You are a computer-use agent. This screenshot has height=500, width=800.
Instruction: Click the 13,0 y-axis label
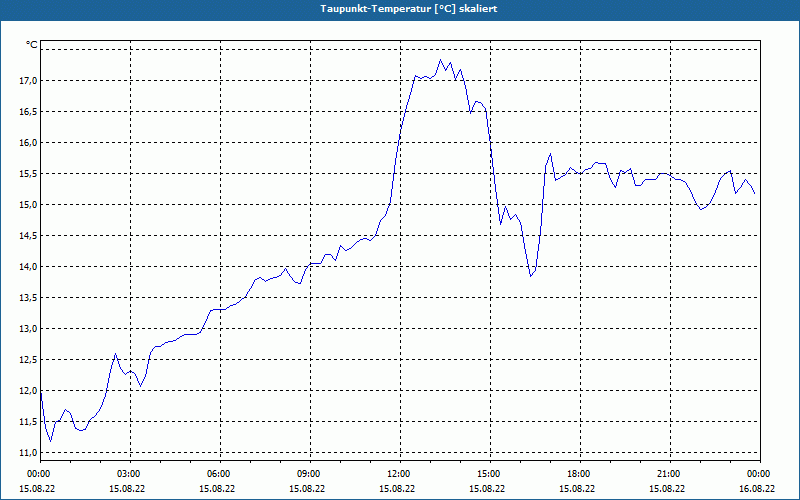click(x=29, y=329)
